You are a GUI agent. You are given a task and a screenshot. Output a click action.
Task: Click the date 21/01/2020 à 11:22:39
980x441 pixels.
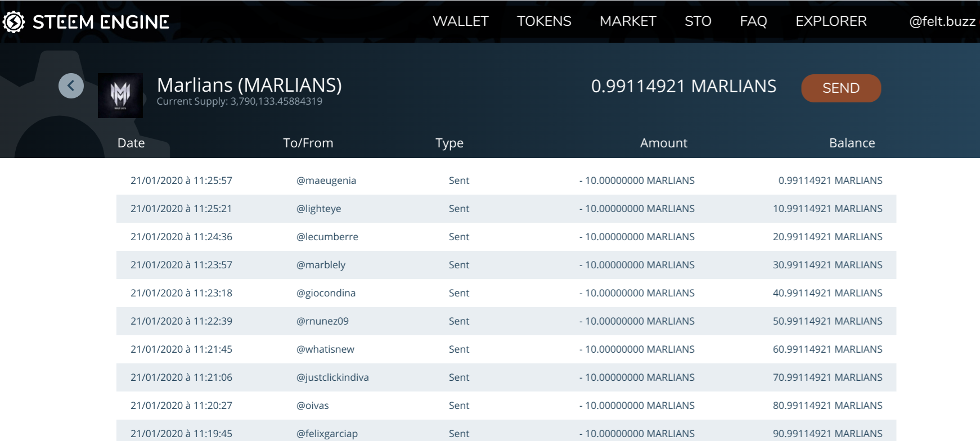pos(182,321)
